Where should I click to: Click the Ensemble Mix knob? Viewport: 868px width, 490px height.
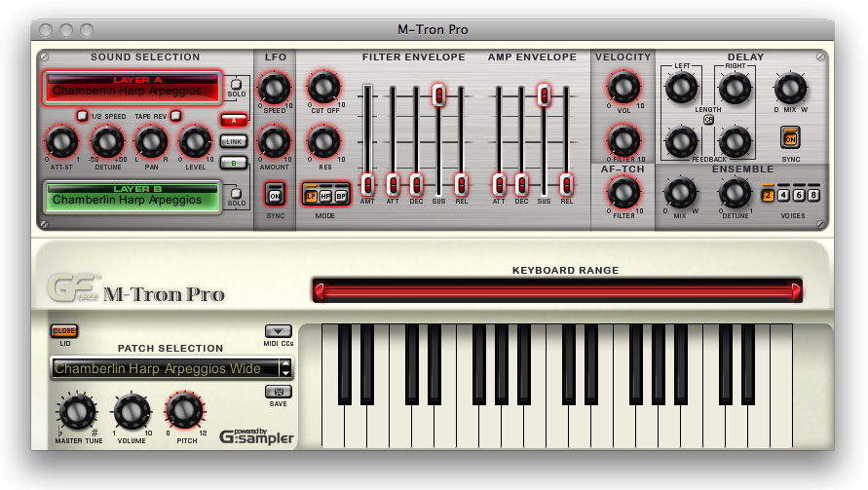(680, 193)
